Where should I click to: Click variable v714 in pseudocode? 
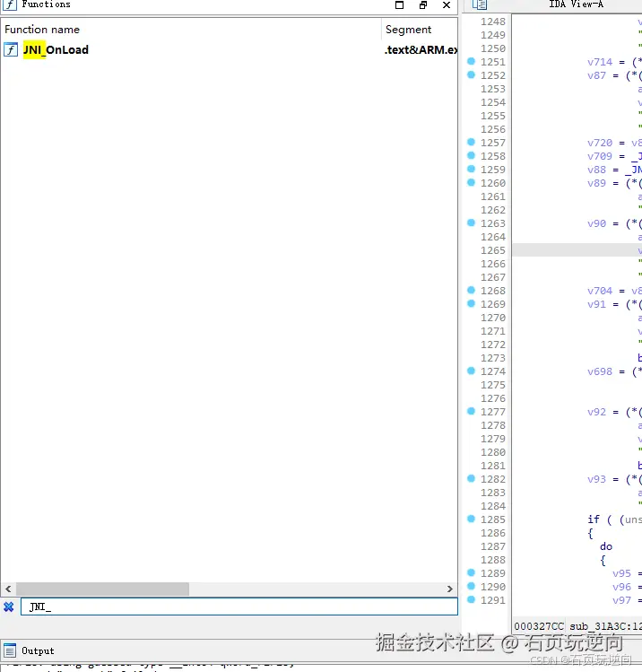point(600,62)
